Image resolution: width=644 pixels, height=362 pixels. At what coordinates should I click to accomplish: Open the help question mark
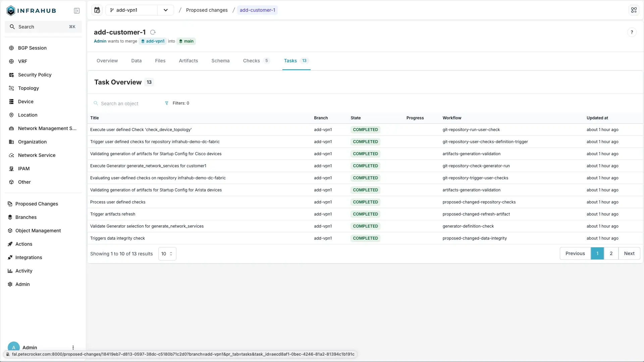(632, 32)
